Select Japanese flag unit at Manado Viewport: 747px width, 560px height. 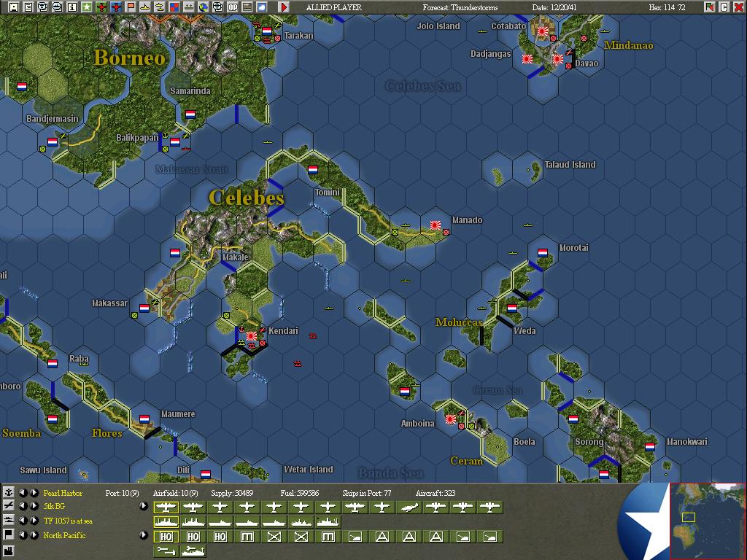[x=435, y=225]
